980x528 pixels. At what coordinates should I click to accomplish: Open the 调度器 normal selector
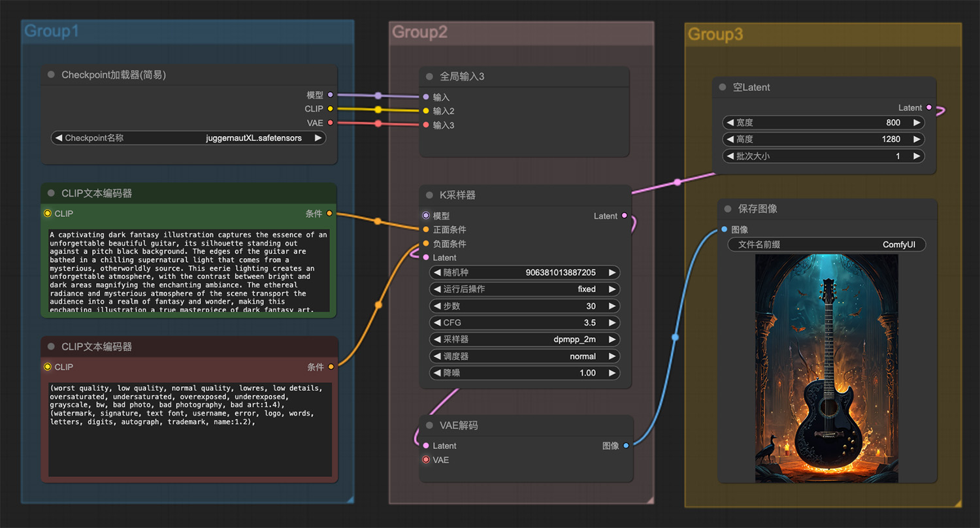click(524, 356)
